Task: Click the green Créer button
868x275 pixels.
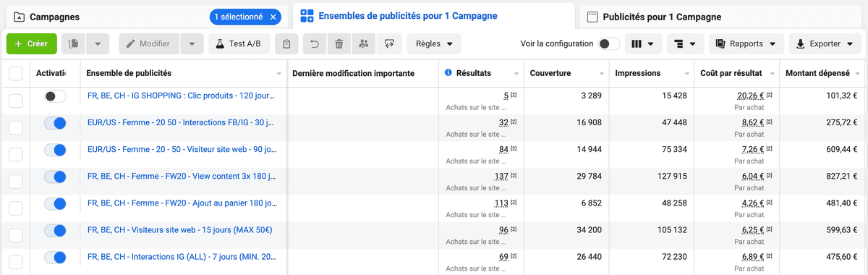Action: click(31, 44)
